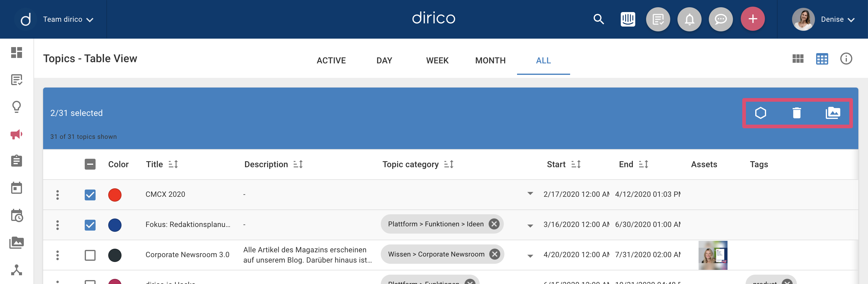Image resolution: width=868 pixels, height=284 pixels.
Task: Open the chat bubble icon in header
Action: 721,19
